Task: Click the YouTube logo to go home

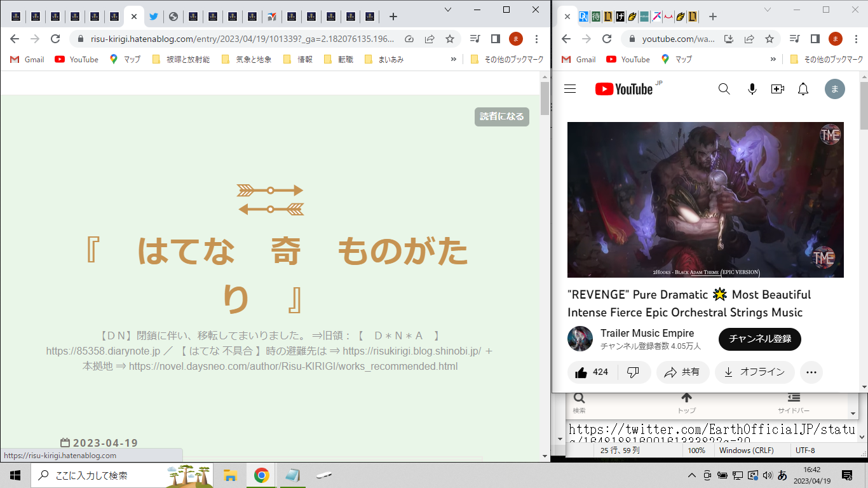Action: point(624,89)
